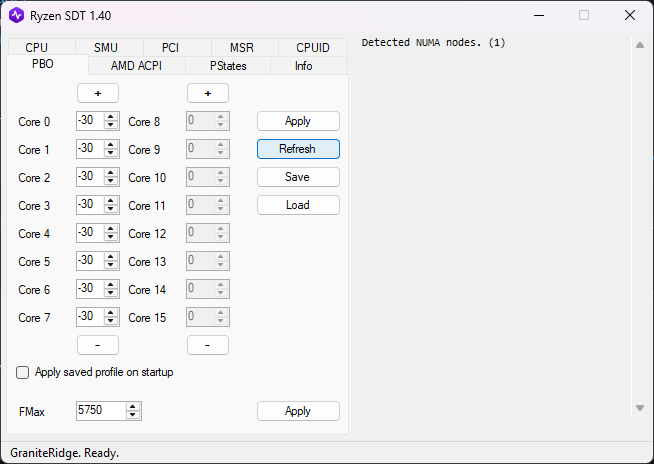The width and height of the screenshot is (654, 464).
Task: Click the Core 3 offset value field
Action: coord(89,204)
